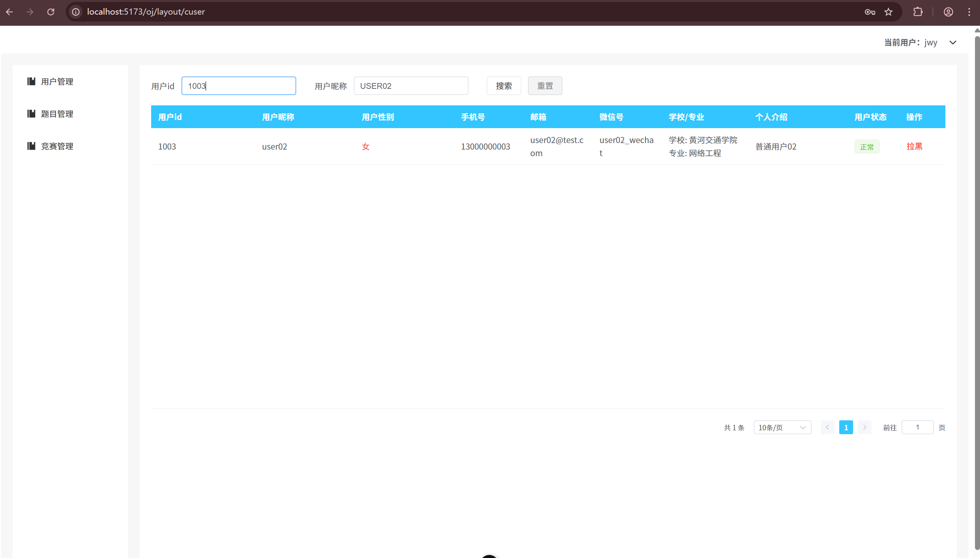This screenshot has height=558, width=980.
Task: Go to the previous page arrow
Action: 827,427
